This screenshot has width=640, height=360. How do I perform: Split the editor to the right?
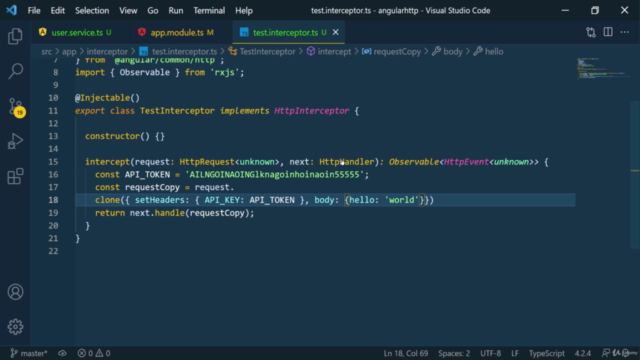608,32
